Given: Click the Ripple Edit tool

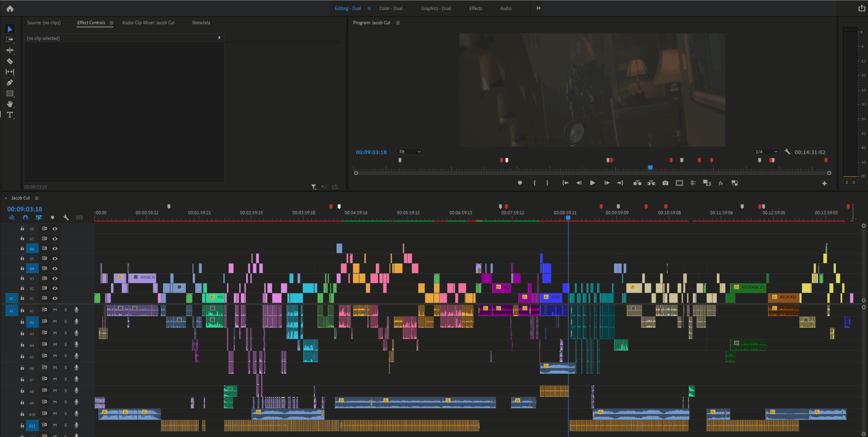Looking at the screenshot, I should (10, 50).
